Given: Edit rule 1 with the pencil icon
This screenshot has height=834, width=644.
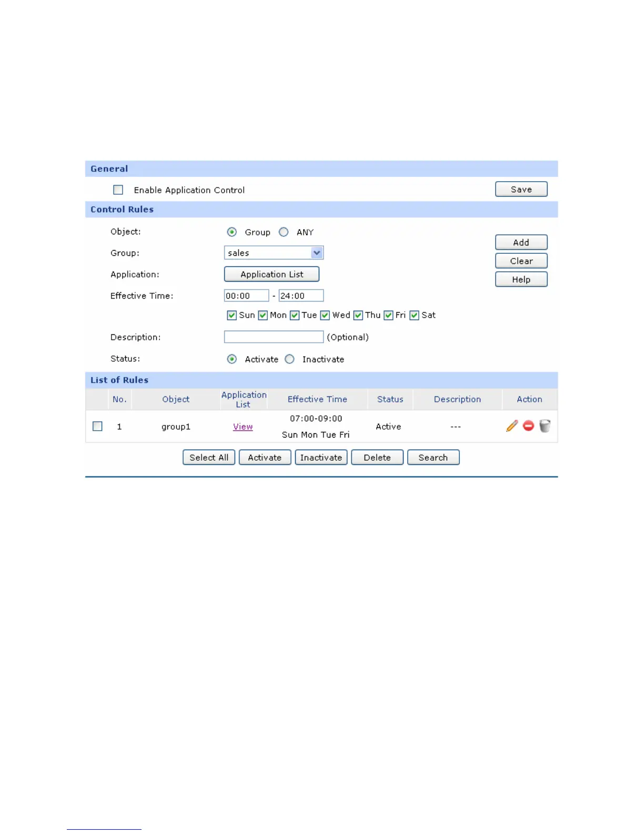Looking at the screenshot, I should click(512, 426).
